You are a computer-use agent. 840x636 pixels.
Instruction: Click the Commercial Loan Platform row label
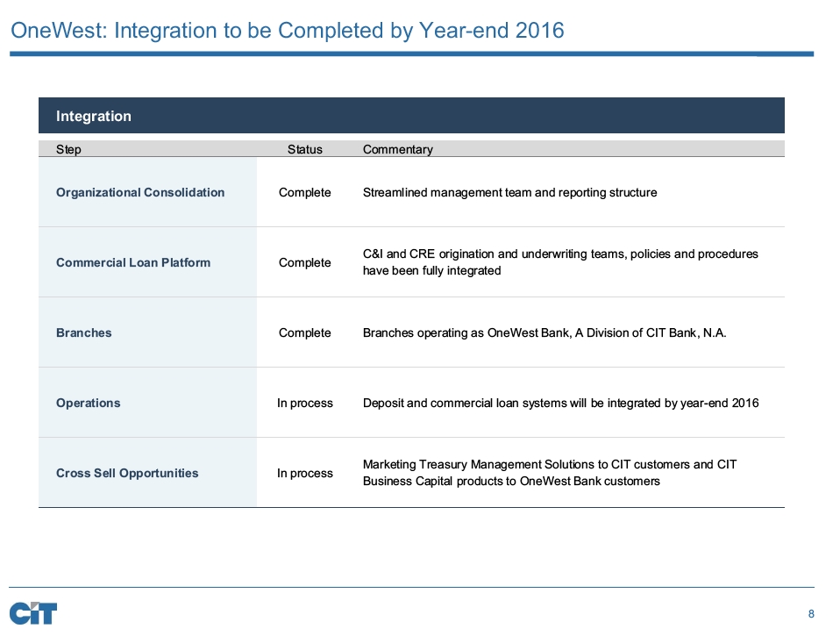[133, 262]
